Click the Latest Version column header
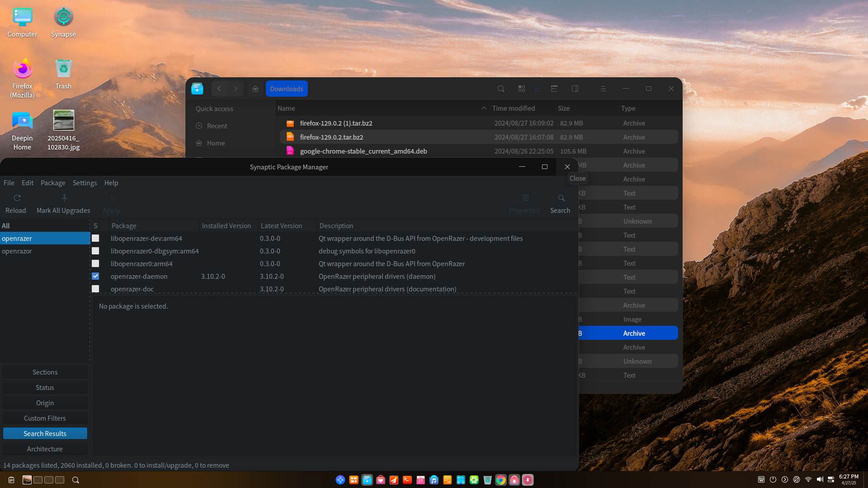Image resolution: width=868 pixels, height=488 pixels. point(287,226)
